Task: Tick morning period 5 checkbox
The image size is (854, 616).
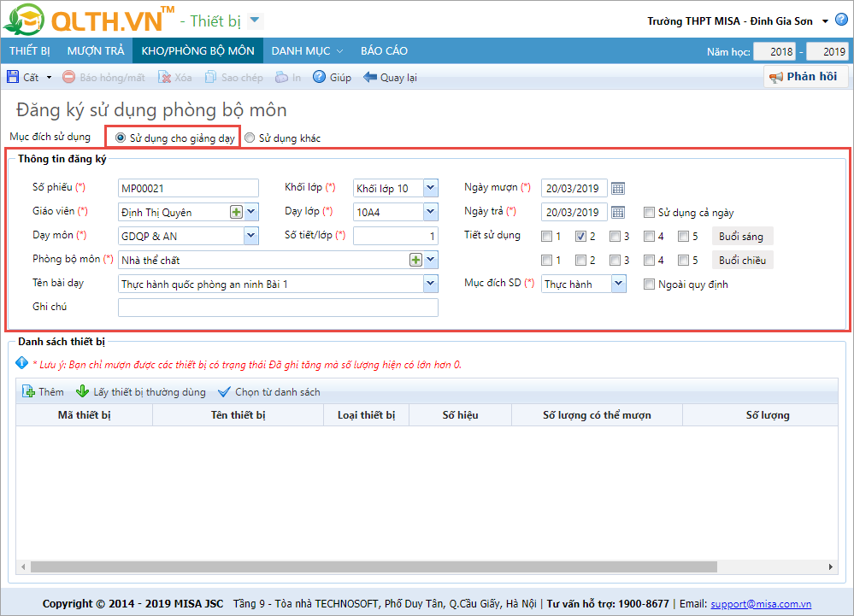Action: 683,236
